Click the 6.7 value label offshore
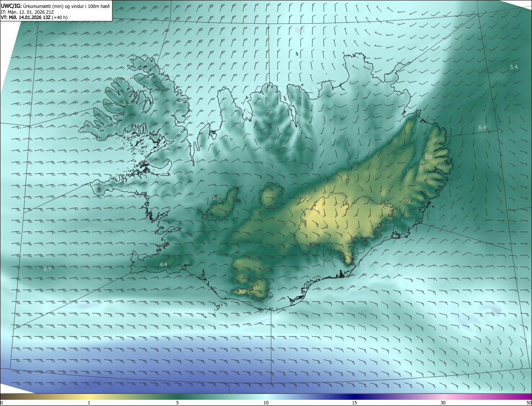The width and height of the screenshot is (532, 406). [x=47, y=269]
